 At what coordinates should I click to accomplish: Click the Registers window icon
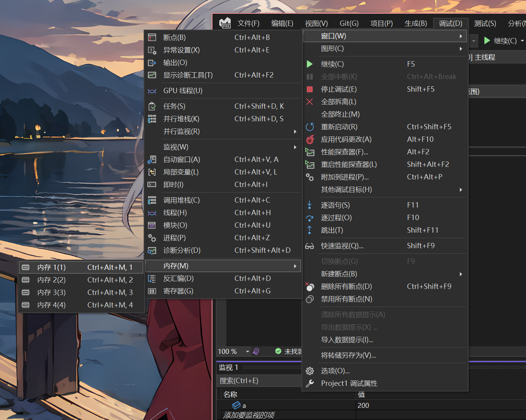152,291
